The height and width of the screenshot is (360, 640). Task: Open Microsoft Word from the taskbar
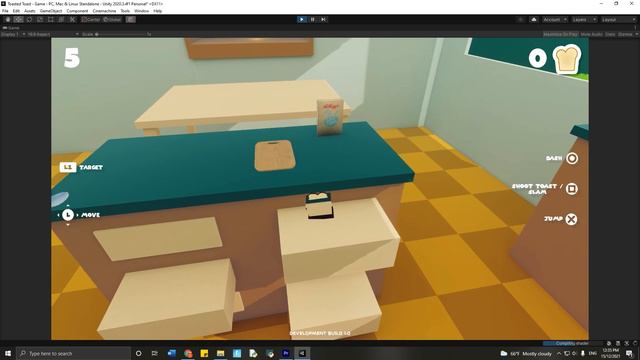point(171,353)
